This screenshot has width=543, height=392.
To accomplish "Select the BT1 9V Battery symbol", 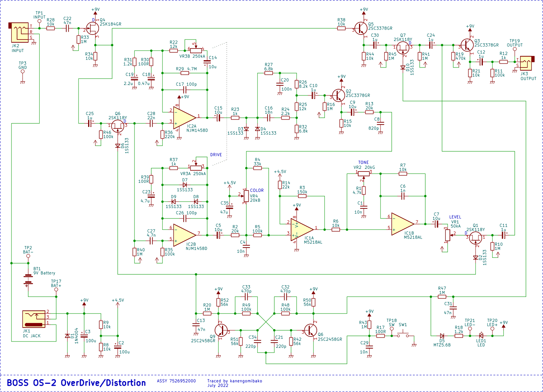I will (x=28, y=281).
